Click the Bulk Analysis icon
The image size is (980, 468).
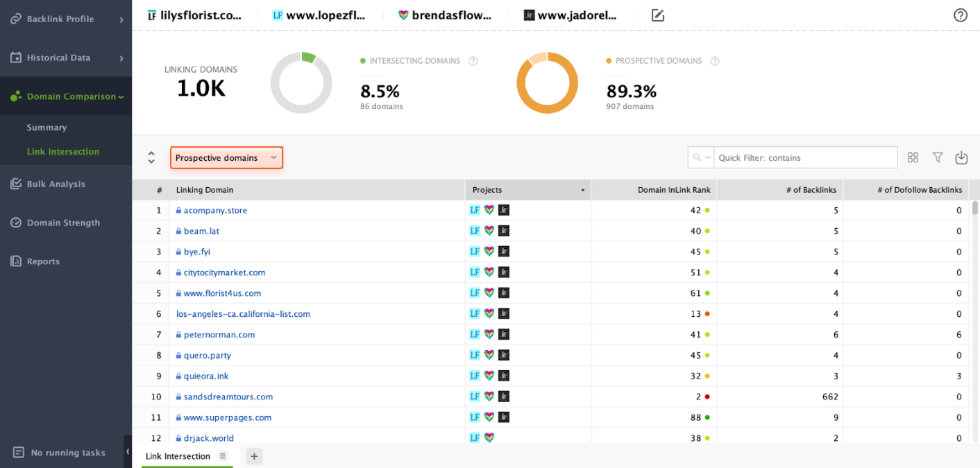pyautogui.click(x=15, y=184)
